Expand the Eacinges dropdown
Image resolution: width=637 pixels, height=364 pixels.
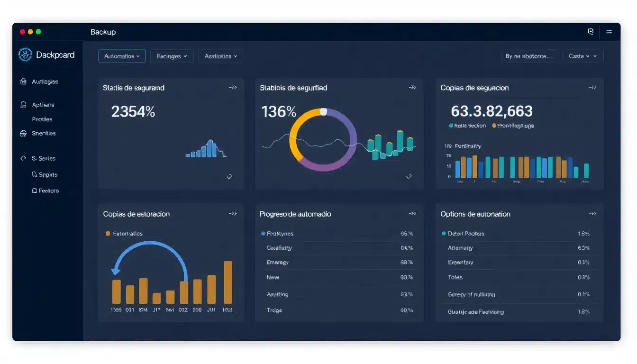pos(172,56)
